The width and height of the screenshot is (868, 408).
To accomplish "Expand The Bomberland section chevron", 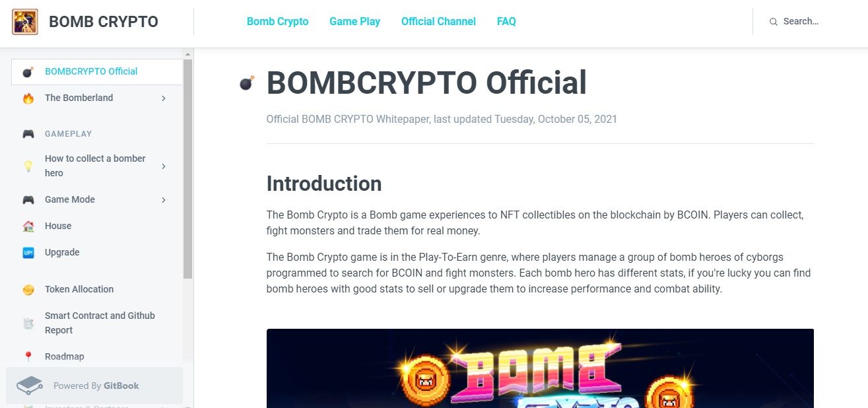I will click(x=164, y=98).
